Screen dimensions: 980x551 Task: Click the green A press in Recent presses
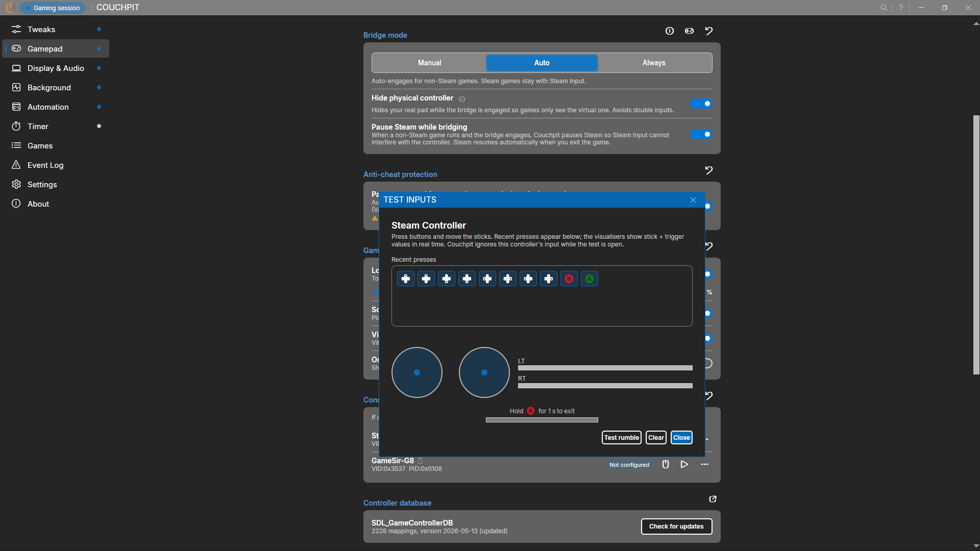590,279
